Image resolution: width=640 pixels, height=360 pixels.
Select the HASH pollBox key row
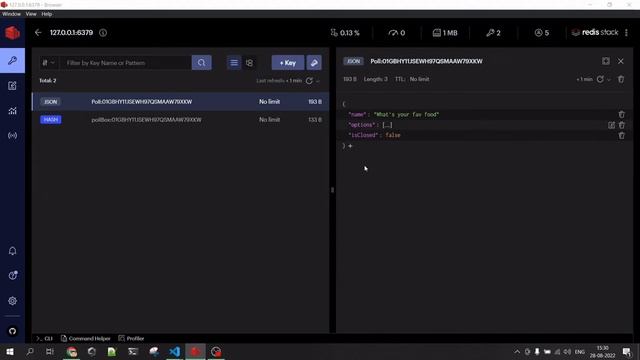[181, 120]
